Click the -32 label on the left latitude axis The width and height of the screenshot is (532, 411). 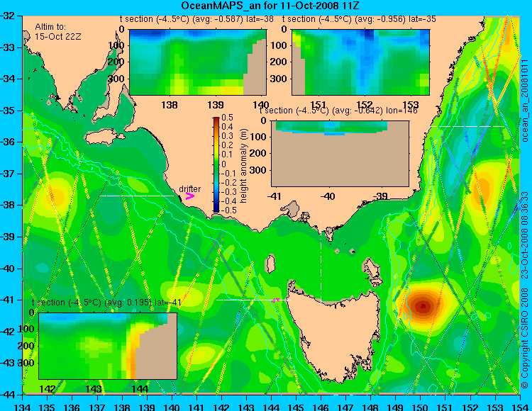[8, 16]
